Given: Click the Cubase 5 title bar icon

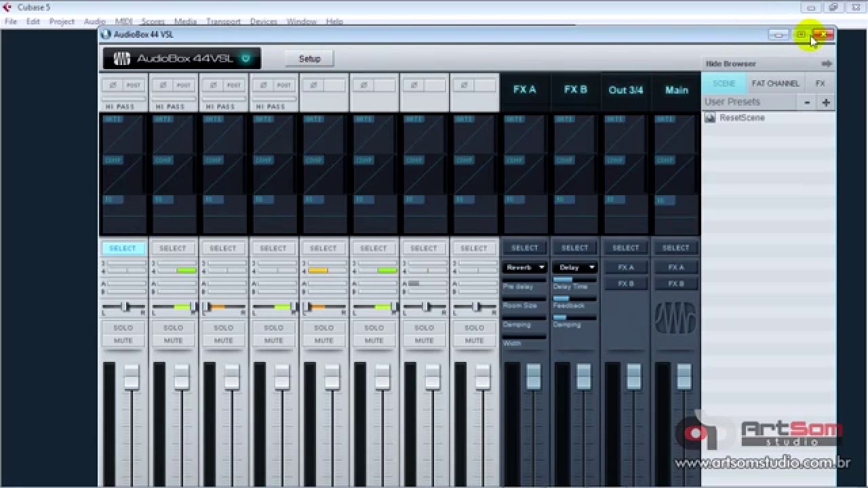Looking at the screenshot, I should [7, 7].
